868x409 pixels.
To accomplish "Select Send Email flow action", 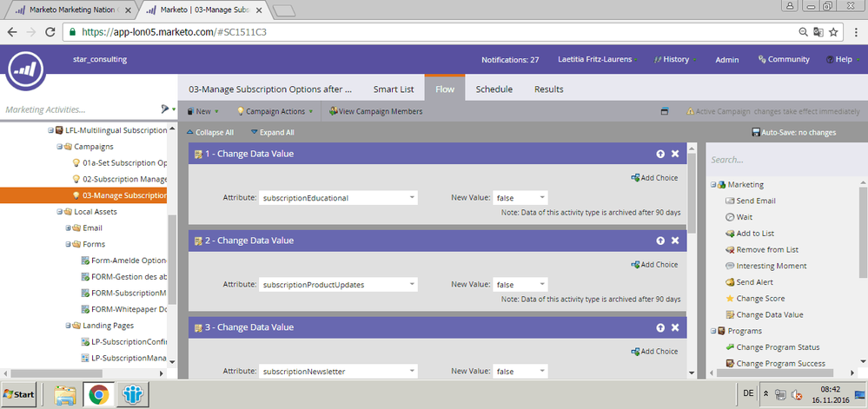I will 756,201.
